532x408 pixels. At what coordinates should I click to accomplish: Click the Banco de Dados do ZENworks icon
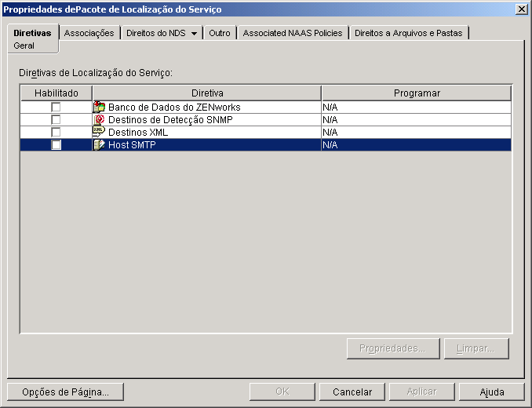[99, 107]
